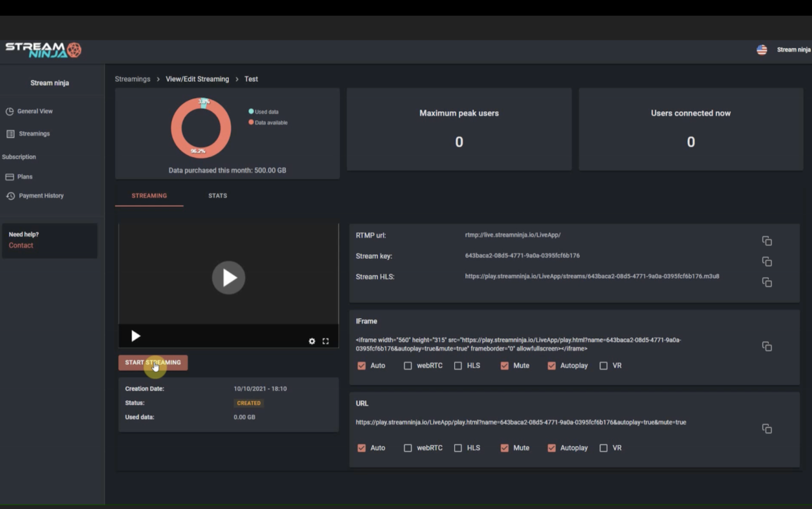Click the RTMP url value text

(513, 235)
